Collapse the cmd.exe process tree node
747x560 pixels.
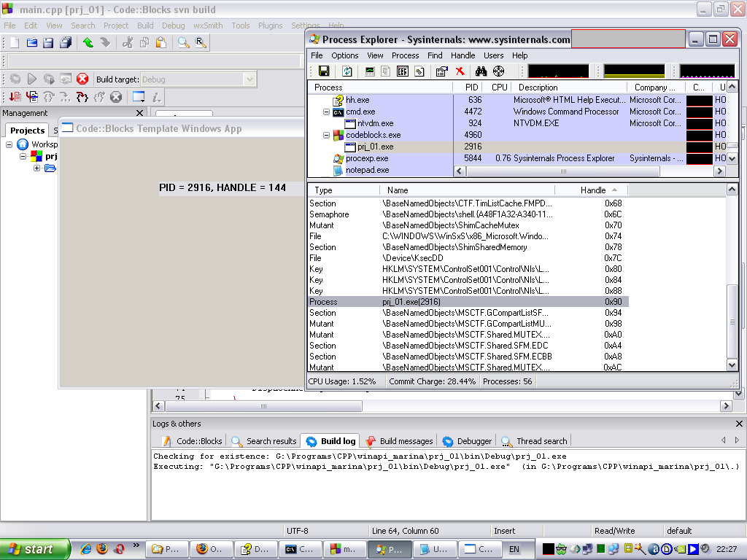(326, 112)
